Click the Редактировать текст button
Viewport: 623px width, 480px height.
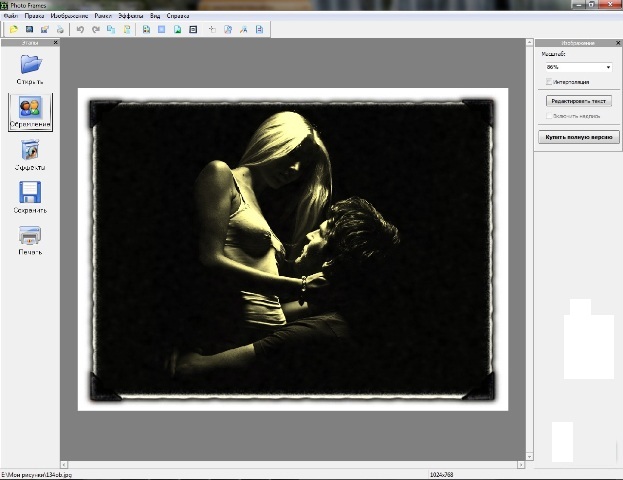click(x=578, y=101)
